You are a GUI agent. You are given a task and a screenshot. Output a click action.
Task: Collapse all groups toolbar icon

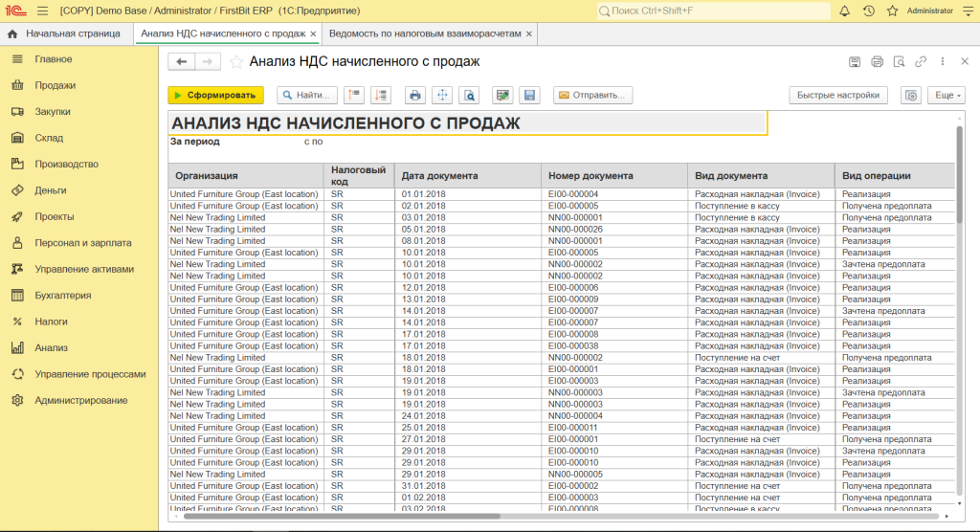pos(354,95)
